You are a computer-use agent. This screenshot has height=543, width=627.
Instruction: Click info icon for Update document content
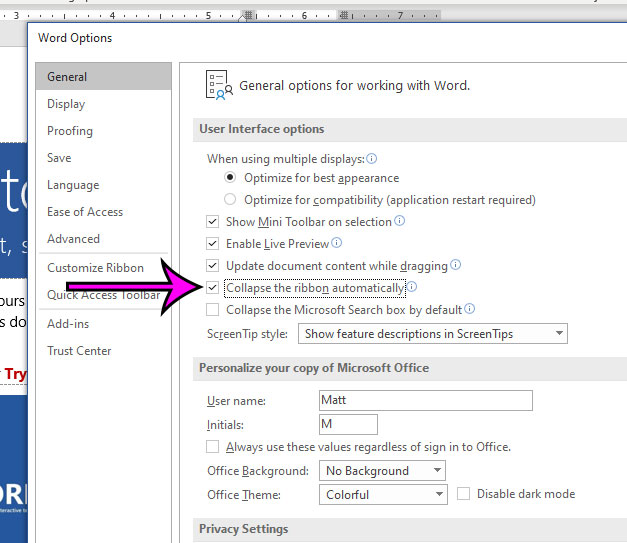click(455, 265)
